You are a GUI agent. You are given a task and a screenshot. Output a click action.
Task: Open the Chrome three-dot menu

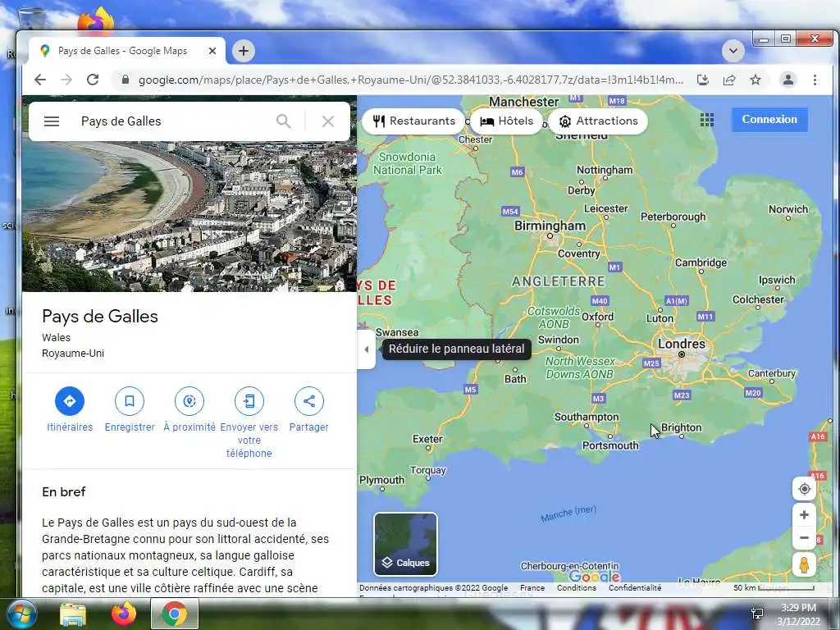pyautogui.click(x=815, y=80)
